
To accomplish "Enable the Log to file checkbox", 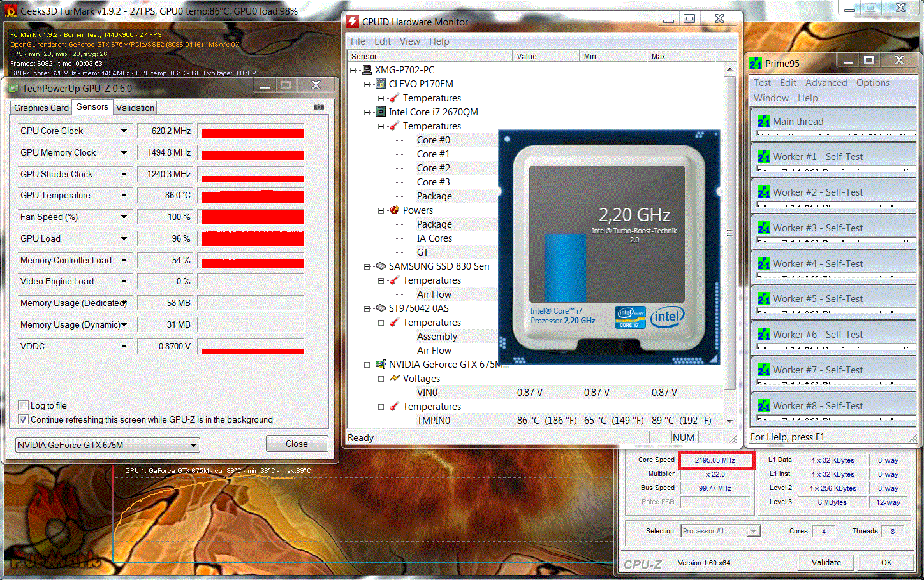I will click(x=24, y=405).
